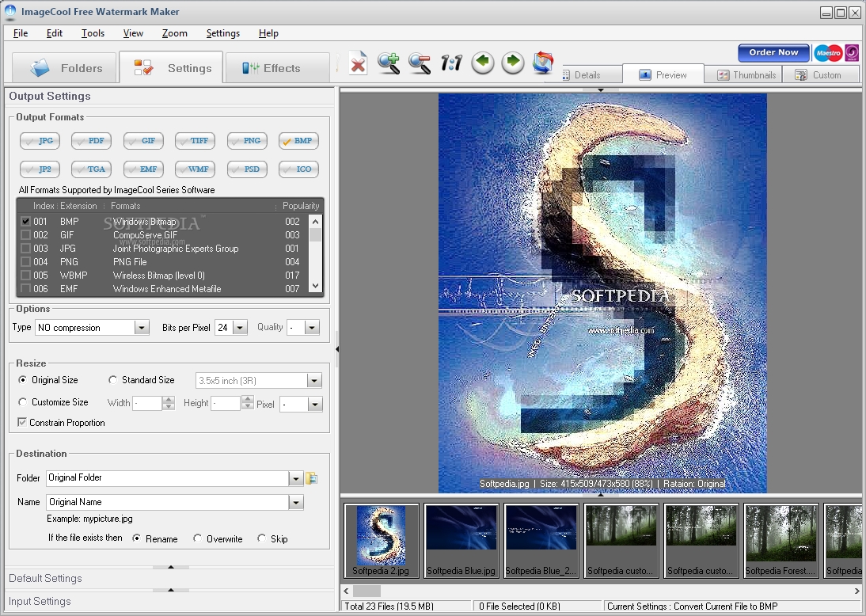Toggle the BMP output format button
866x616 pixels.
(298, 141)
